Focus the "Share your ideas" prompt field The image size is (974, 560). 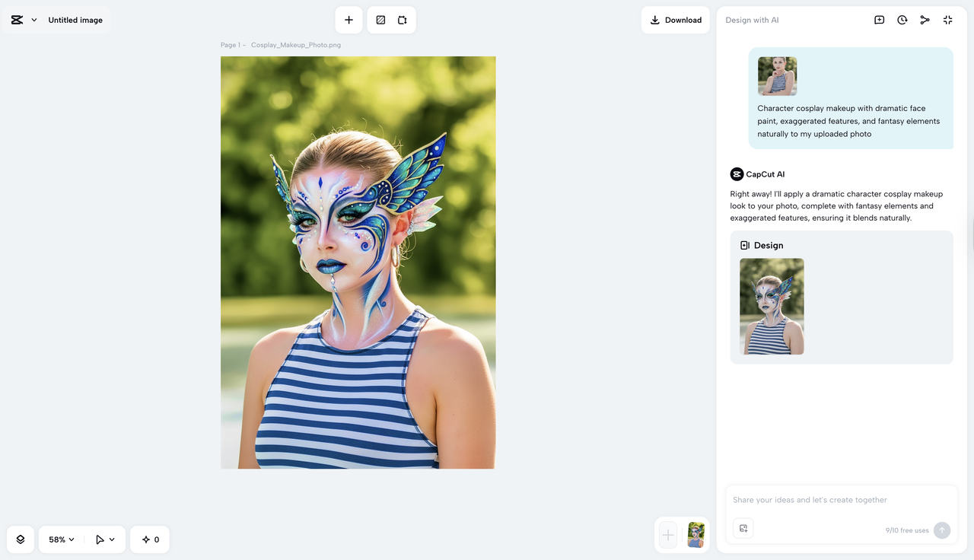pos(842,500)
